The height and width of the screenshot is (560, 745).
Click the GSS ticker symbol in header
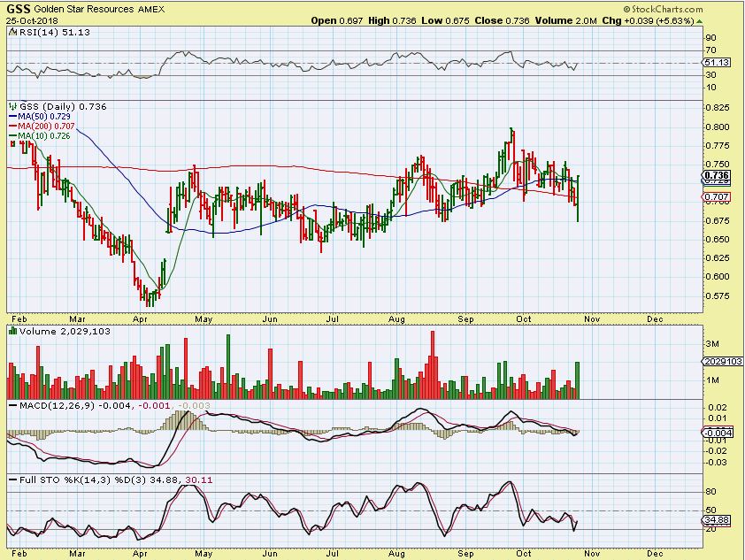coord(19,9)
